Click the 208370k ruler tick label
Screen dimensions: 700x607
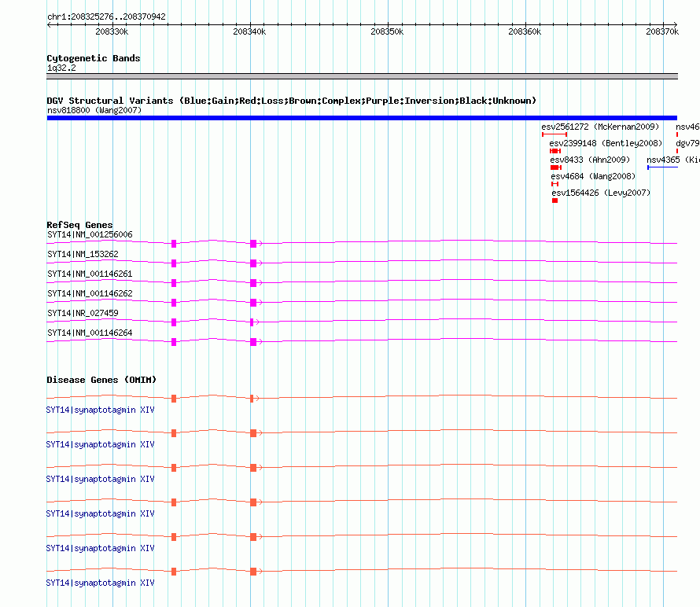click(662, 31)
